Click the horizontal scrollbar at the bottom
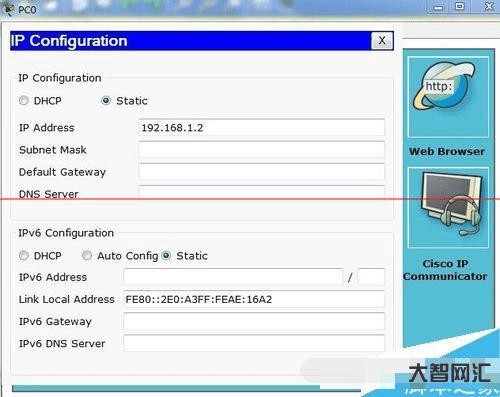Image resolution: width=500 pixels, height=397 pixels. pyautogui.click(x=186, y=389)
